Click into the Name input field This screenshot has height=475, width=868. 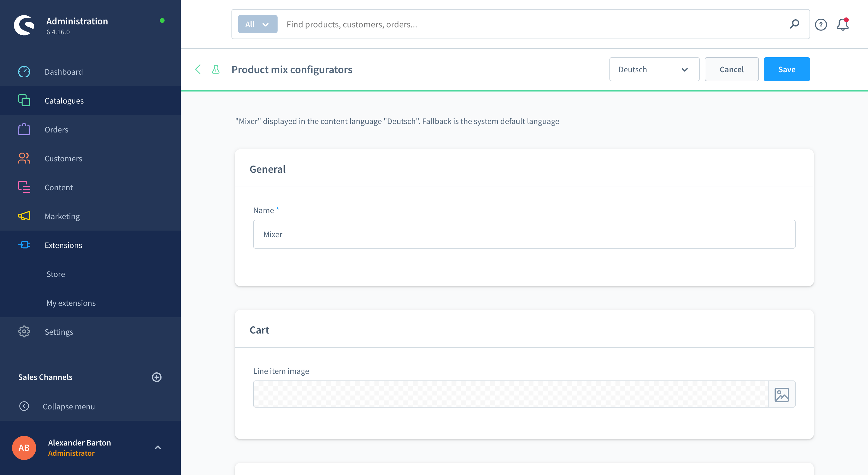524,234
